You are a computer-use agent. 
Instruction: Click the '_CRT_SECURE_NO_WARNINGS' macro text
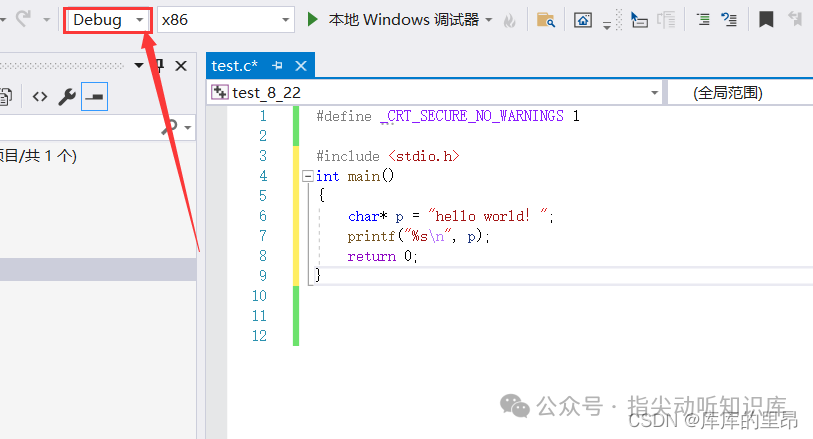472,116
